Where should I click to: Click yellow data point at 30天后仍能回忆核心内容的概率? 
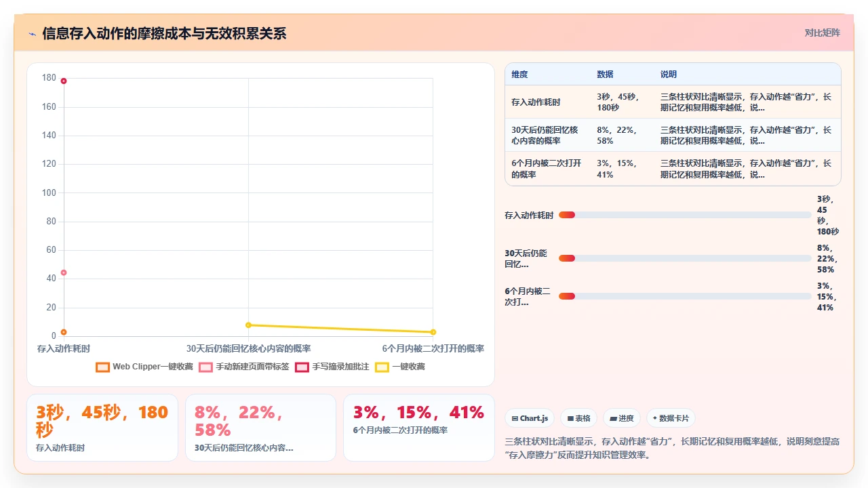point(248,325)
